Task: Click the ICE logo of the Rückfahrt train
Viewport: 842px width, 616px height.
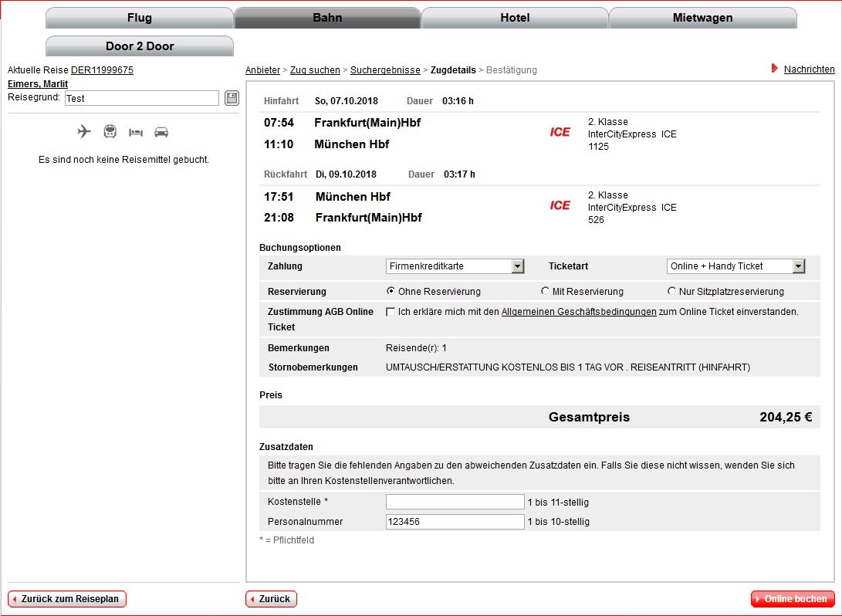Action: (x=560, y=205)
